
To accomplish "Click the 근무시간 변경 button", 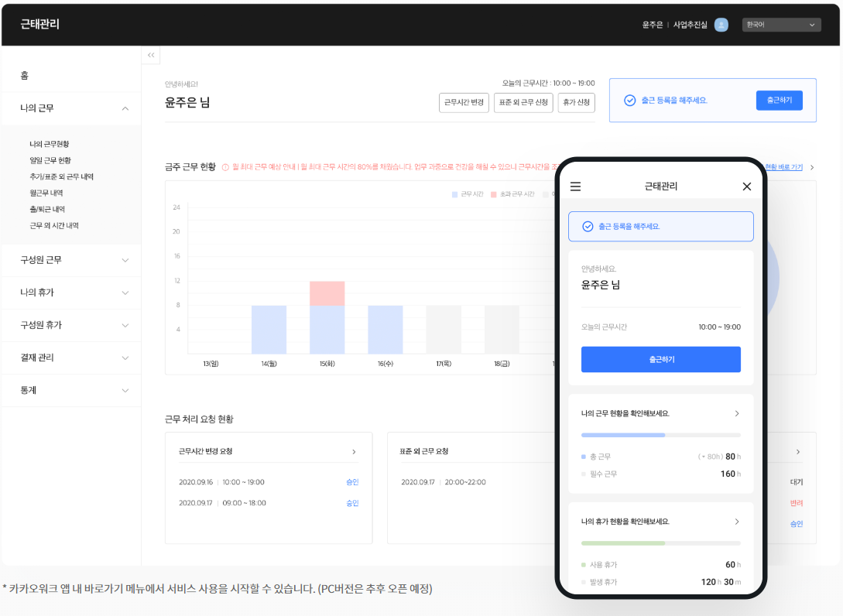I will pyautogui.click(x=464, y=103).
